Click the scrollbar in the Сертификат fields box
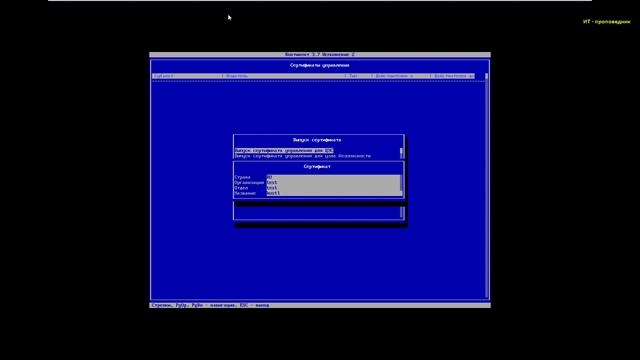The image size is (640, 360). 402,185
